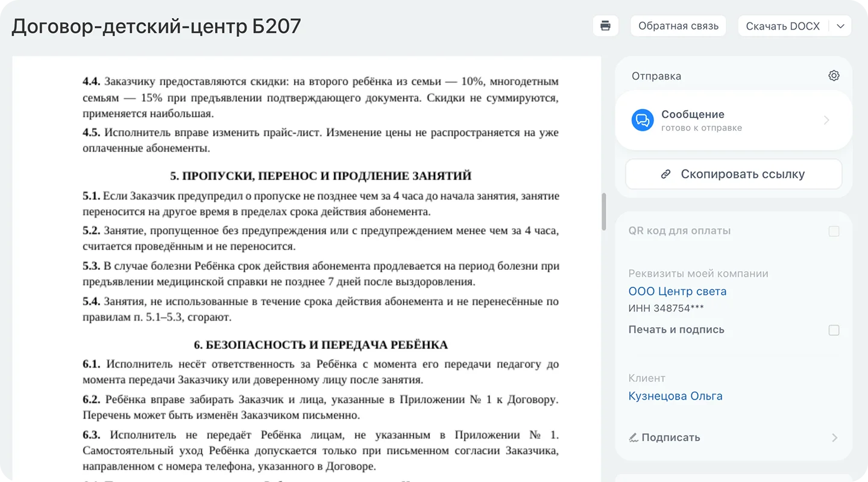Copy link with Скопировать ссылку button

[734, 174]
